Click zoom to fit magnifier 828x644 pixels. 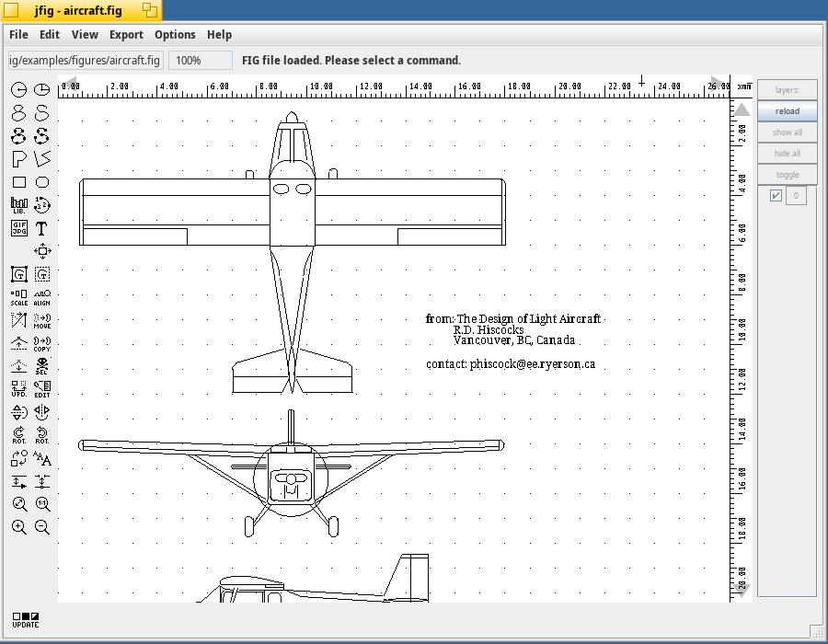19,504
